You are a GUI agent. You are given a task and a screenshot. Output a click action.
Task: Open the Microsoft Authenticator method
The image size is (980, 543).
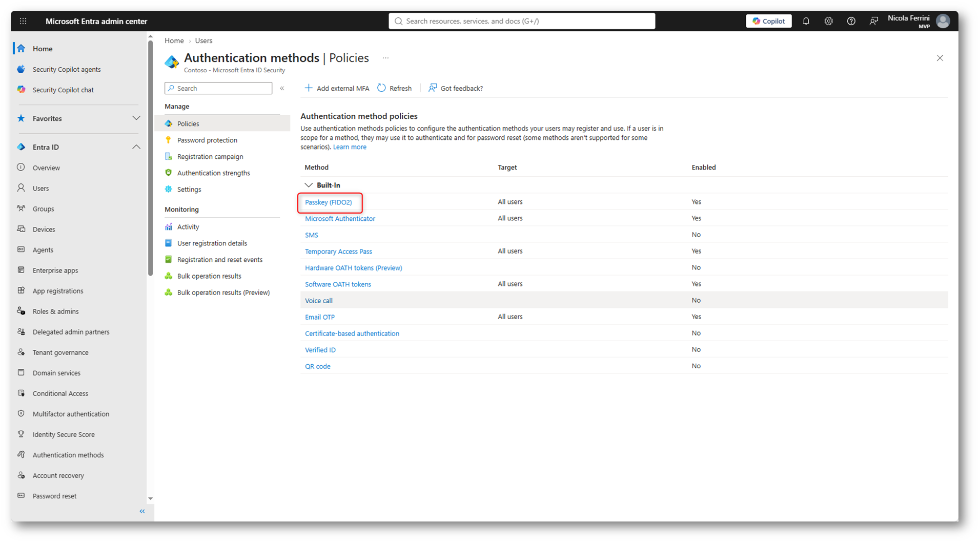pos(340,219)
